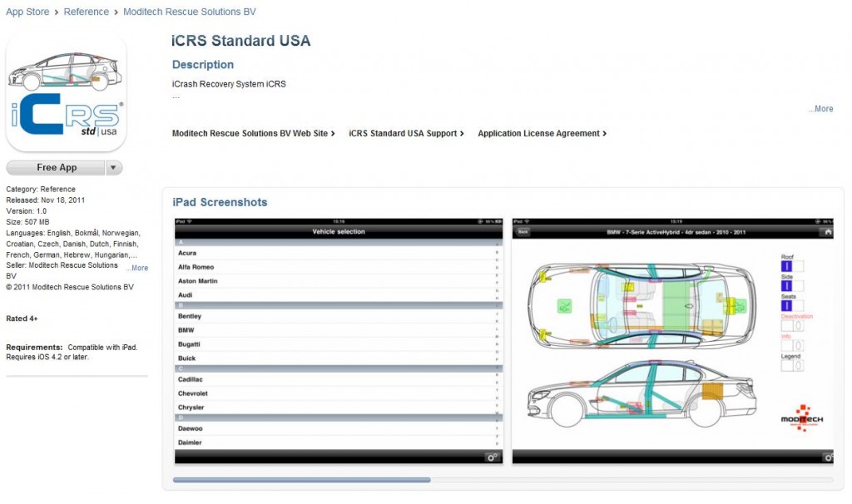Click the side-view BMW car diagram
Viewport: 852px width, 504px height.
(x=641, y=393)
